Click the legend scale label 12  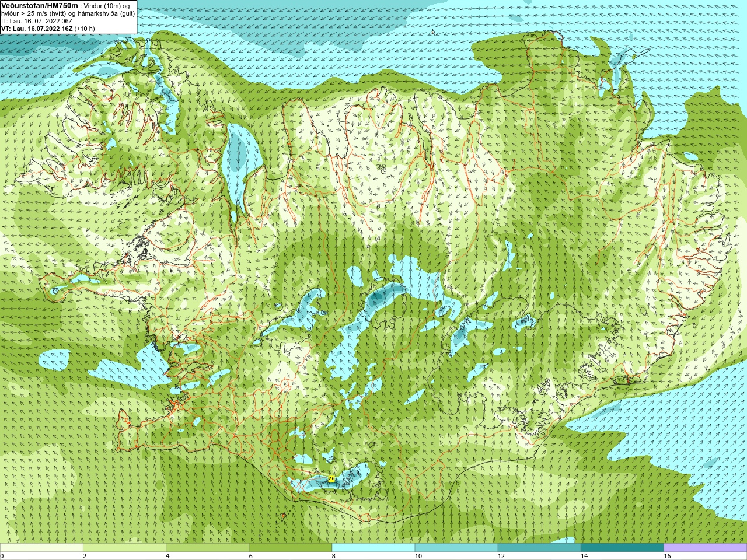501,556
